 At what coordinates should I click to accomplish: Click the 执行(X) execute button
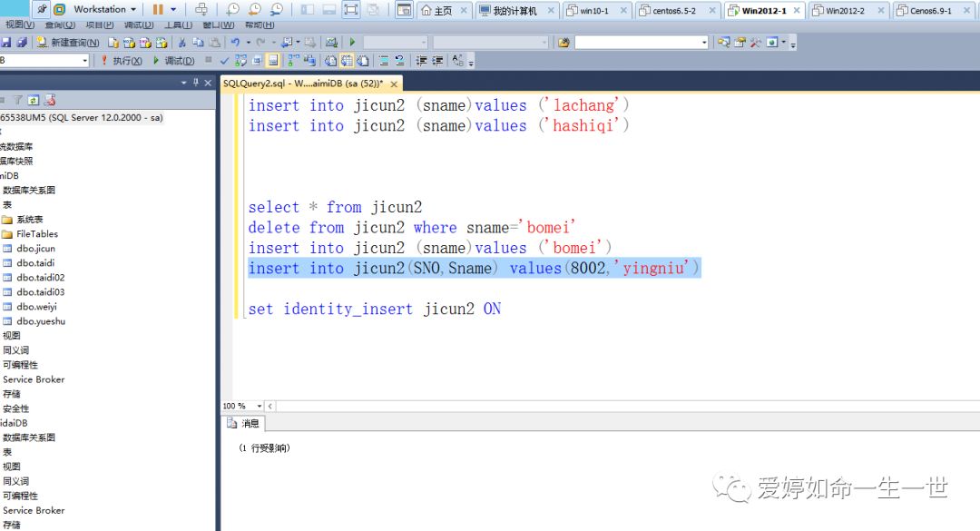point(122,61)
